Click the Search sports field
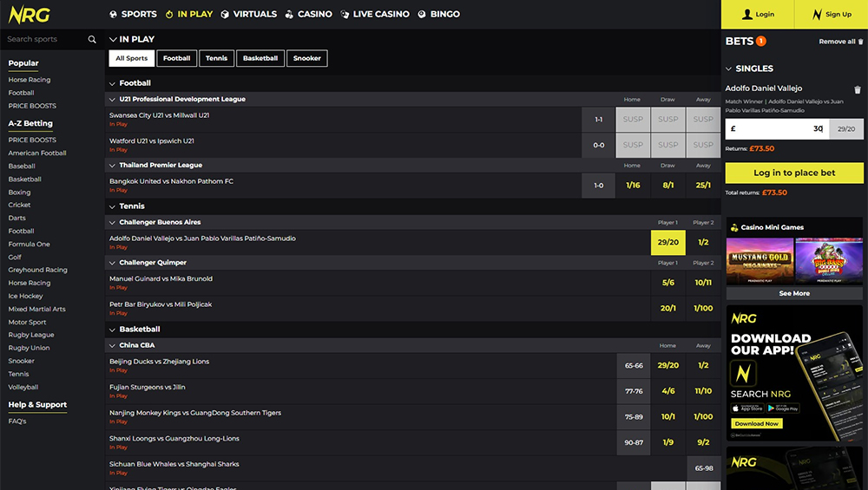The height and width of the screenshot is (490, 868). click(x=44, y=39)
